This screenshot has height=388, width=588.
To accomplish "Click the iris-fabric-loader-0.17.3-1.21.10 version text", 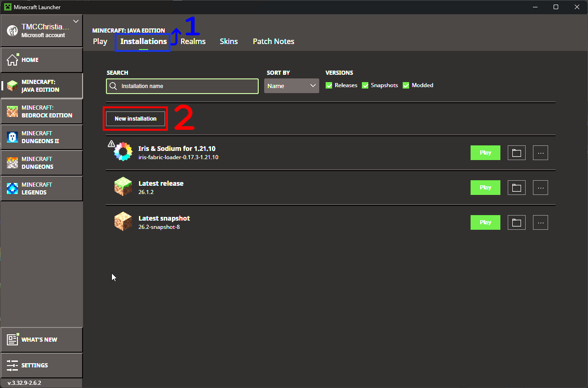I will tap(178, 157).
